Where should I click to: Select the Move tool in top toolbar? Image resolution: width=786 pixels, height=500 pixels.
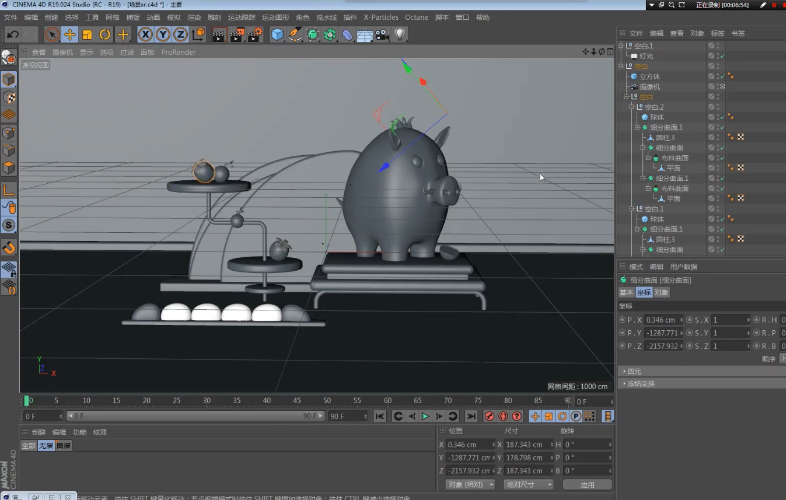pos(69,34)
